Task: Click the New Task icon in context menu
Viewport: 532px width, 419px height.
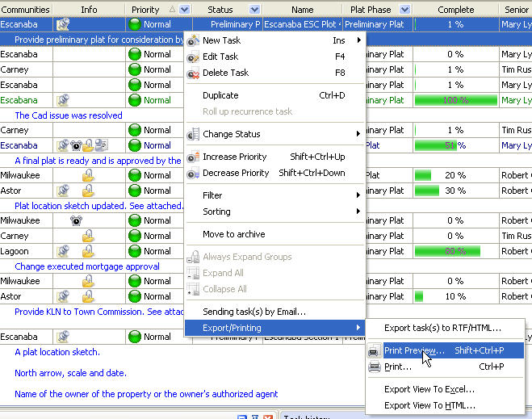Action: point(193,40)
